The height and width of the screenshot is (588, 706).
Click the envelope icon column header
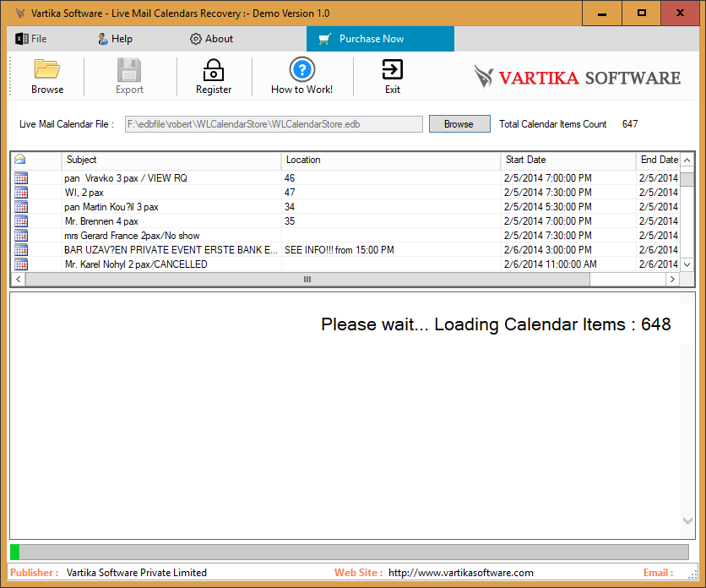click(19, 160)
